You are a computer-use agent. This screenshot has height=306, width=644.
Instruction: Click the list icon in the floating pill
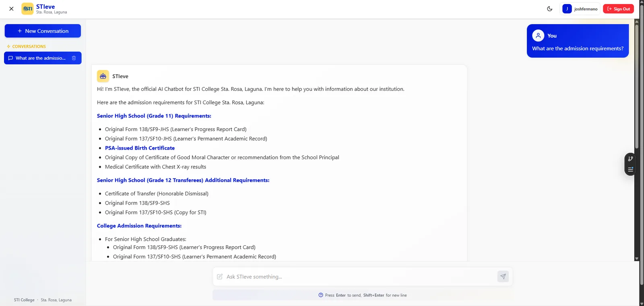631,169
